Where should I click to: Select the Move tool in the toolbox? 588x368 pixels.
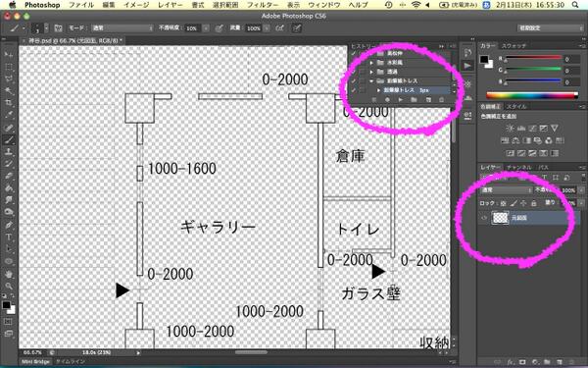coord(8,54)
